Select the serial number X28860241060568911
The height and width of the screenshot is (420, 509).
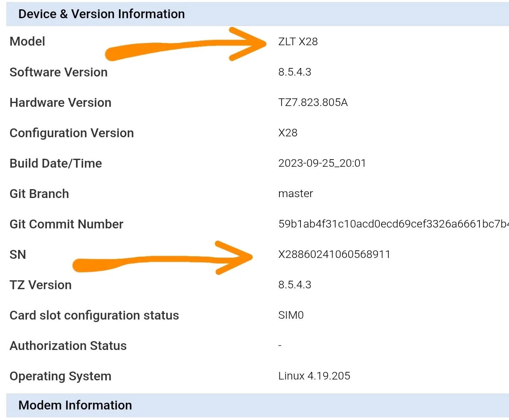[x=334, y=255]
